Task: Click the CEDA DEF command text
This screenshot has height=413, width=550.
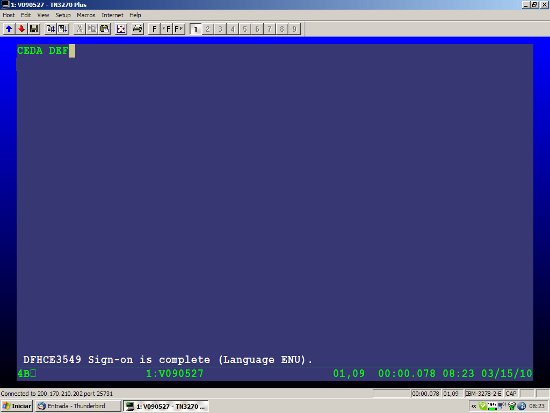Action: [42, 51]
